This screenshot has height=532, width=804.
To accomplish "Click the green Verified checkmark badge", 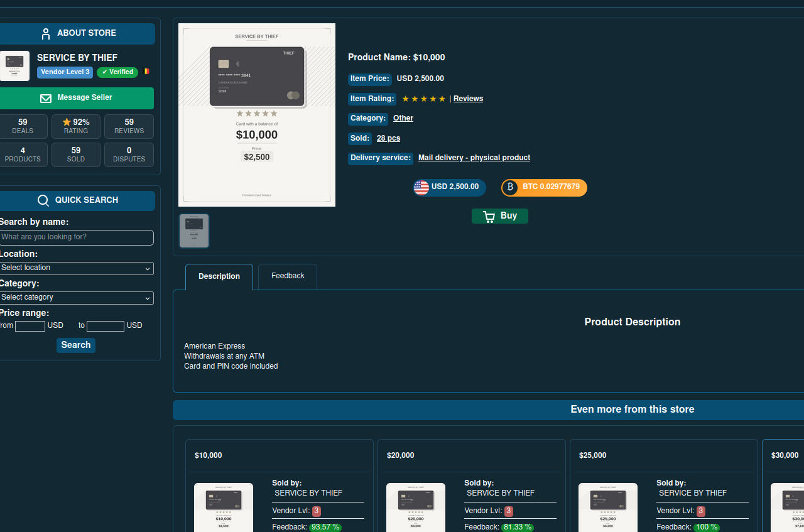I will pyautogui.click(x=117, y=72).
